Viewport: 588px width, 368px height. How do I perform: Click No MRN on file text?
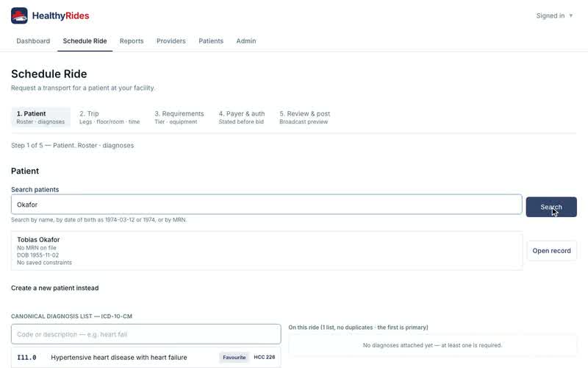point(36,248)
